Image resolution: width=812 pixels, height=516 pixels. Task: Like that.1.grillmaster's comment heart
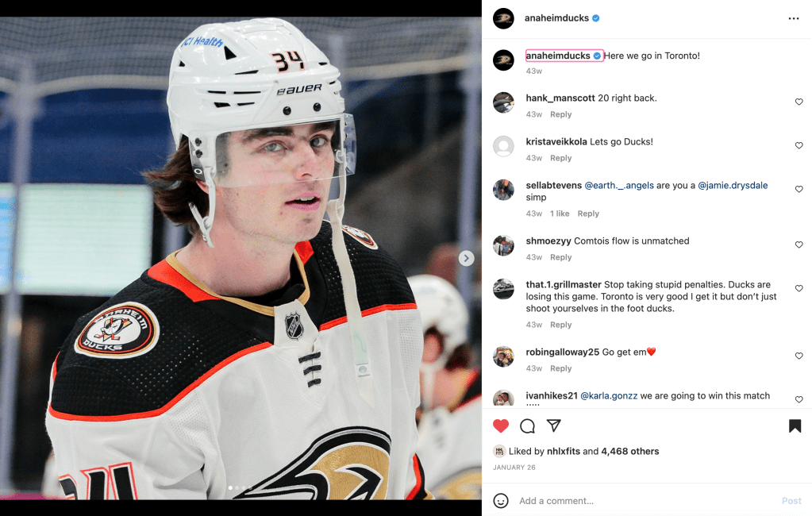click(799, 288)
